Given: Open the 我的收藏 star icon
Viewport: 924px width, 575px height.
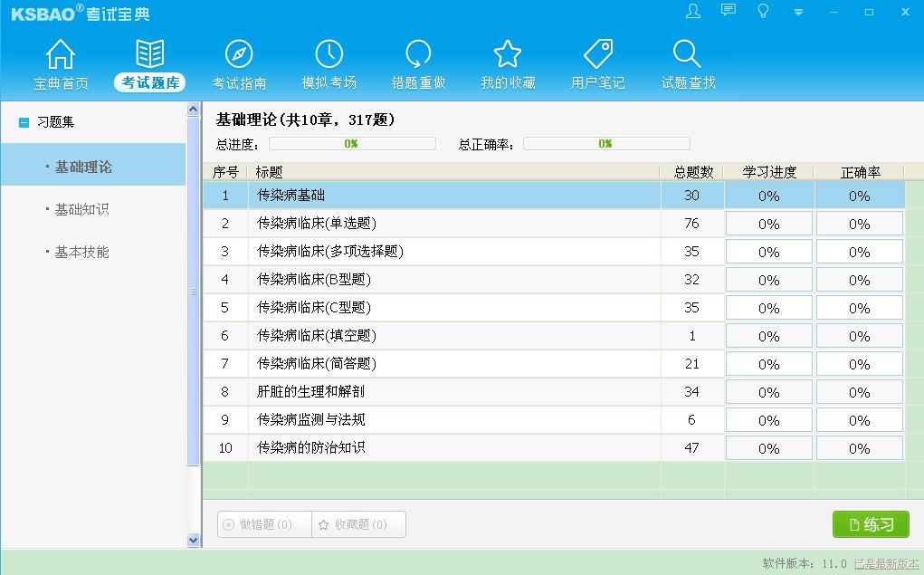Looking at the screenshot, I should pyautogui.click(x=508, y=53).
